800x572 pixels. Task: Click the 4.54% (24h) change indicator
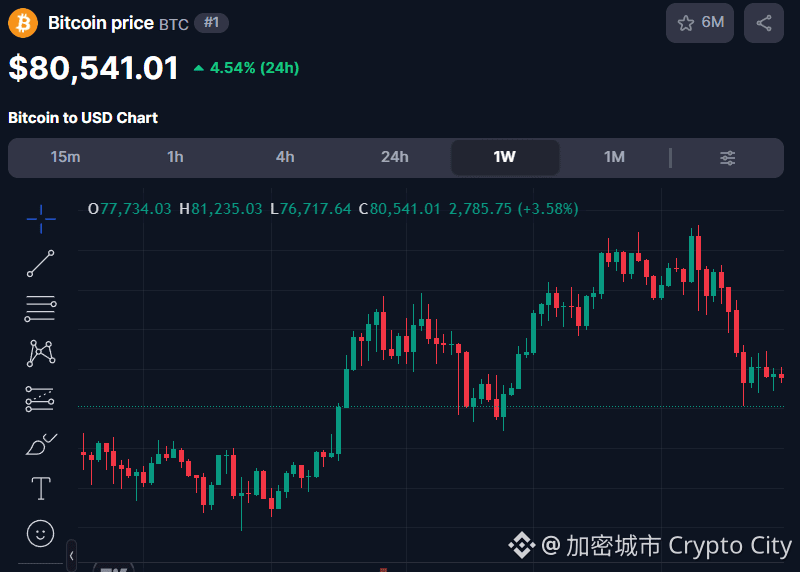coord(246,68)
